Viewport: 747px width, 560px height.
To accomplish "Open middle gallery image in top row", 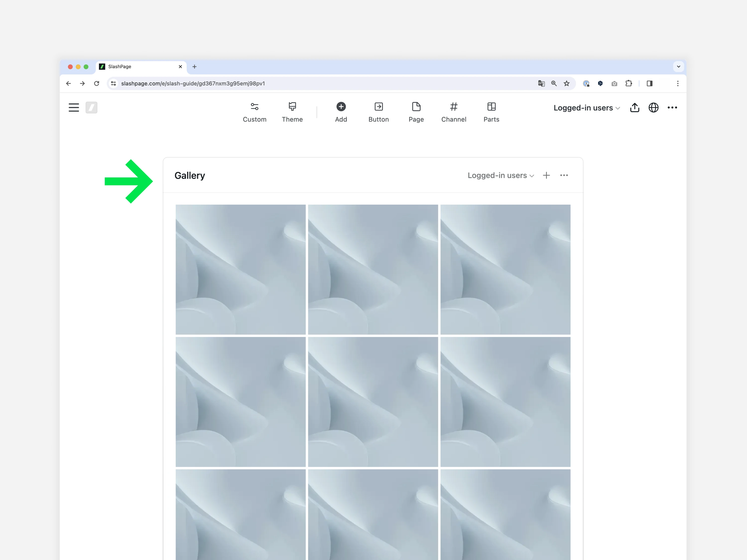I will (373, 269).
